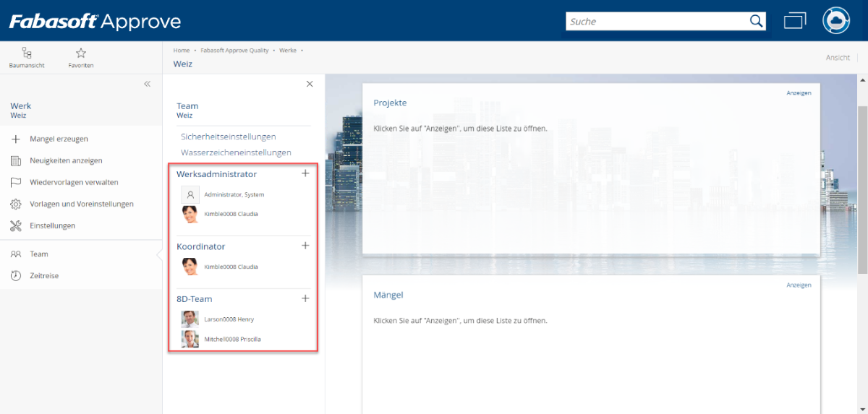
Task: Close the Team panel with X
Action: click(310, 84)
